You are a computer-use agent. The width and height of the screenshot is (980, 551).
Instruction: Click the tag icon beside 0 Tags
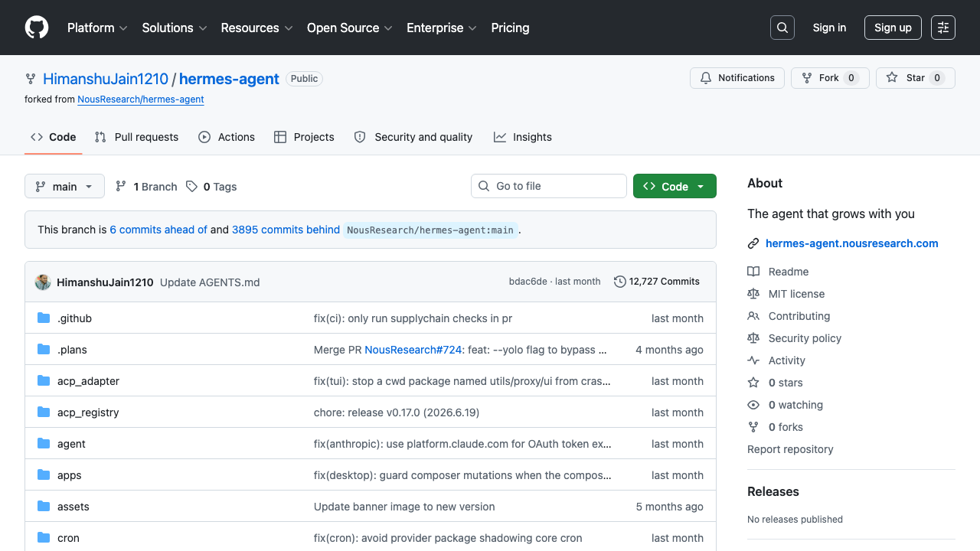(x=192, y=187)
